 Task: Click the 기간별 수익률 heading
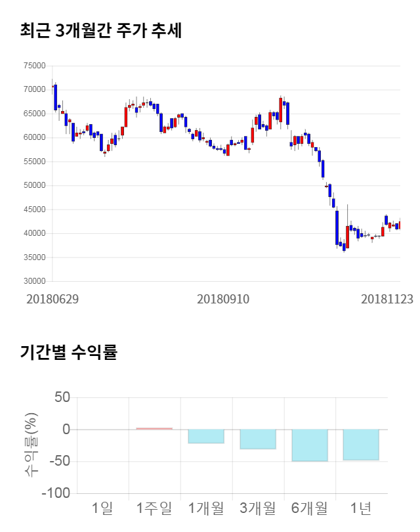click(x=68, y=352)
